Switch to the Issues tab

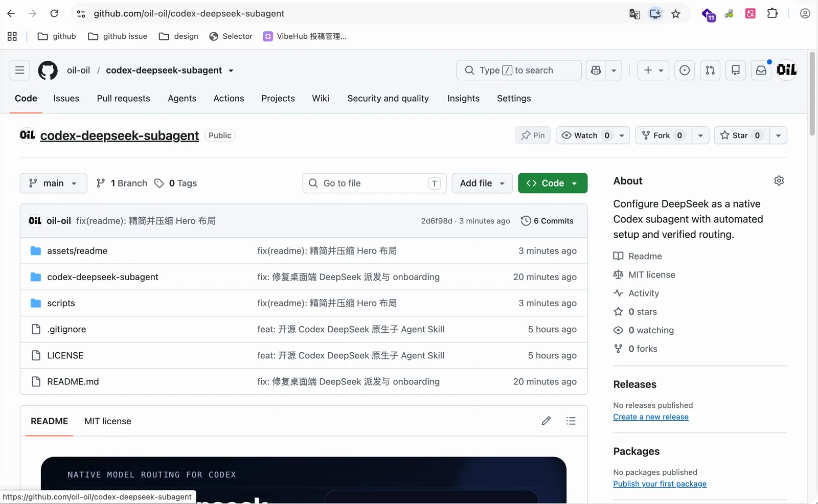coord(66,99)
